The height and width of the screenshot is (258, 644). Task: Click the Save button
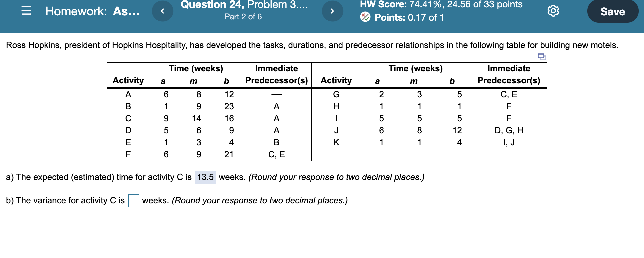(613, 11)
